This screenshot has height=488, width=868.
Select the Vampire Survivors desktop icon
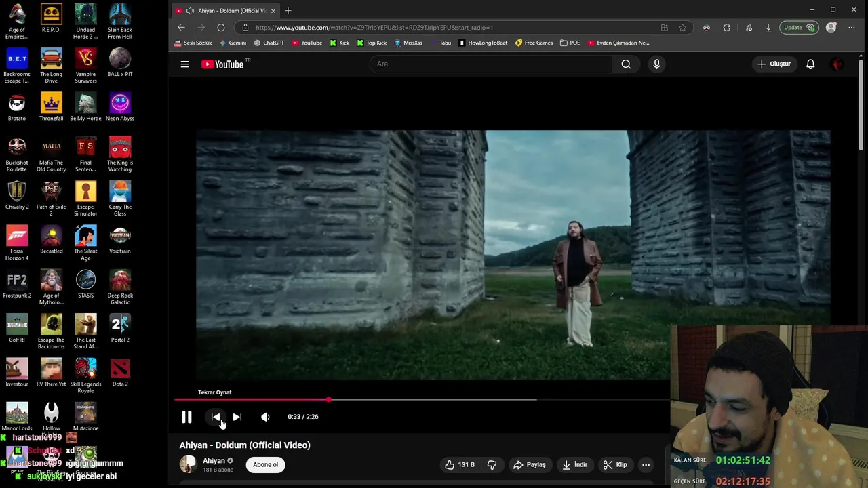(85, 66)
